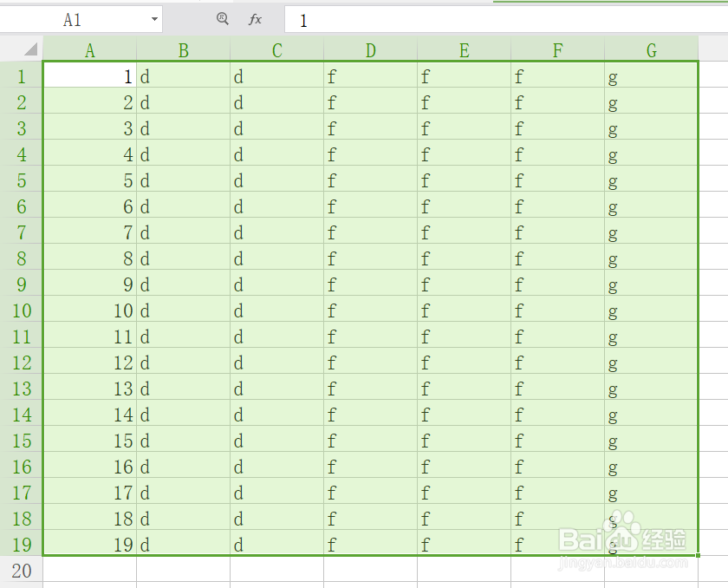The width and height of the screenshot is (728, 588).
Task: Select row 11 header
Action: click(22, 335)
